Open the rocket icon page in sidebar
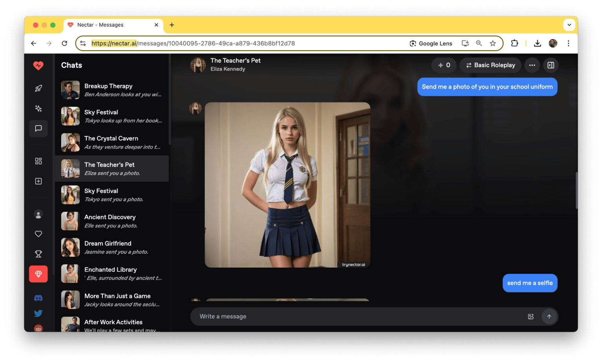The height and width of the screenshot is (364, 602). (x=38, y=88)
